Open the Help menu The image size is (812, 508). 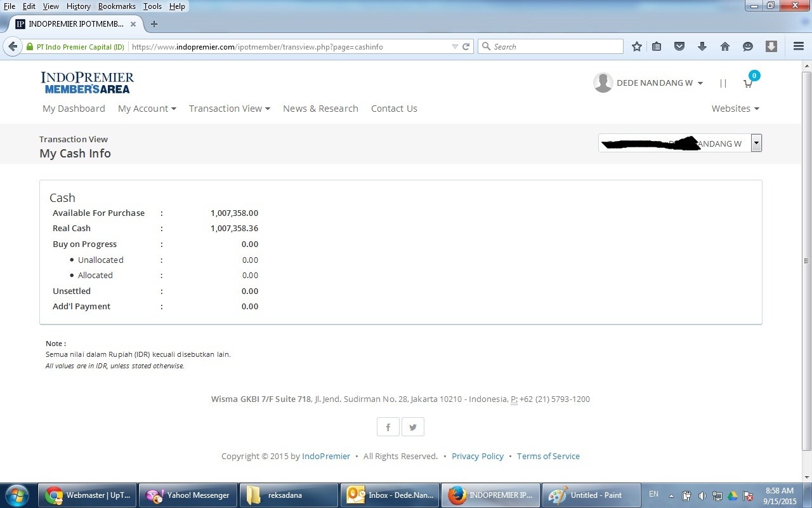click(x=177, y=6)
